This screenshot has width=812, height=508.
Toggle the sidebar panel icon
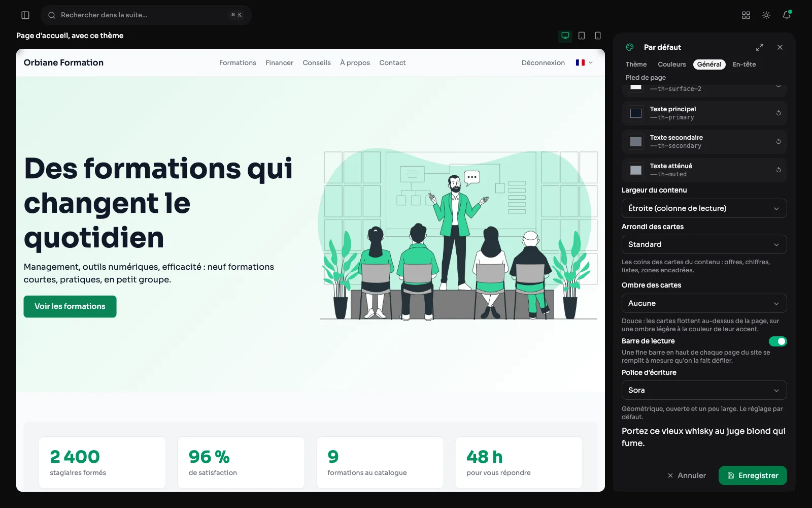tap(25, 15)
